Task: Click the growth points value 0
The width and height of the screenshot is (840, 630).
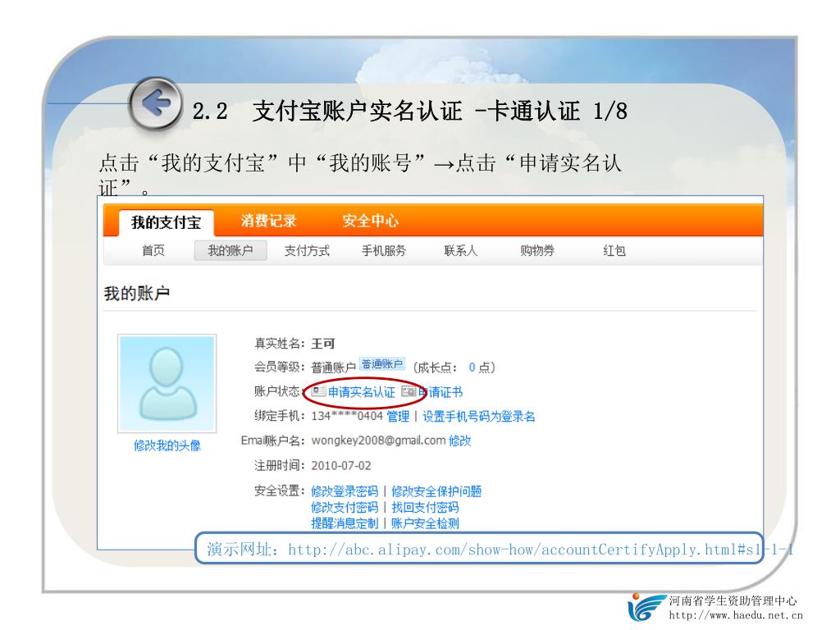Action: click(x=472, y=367)
